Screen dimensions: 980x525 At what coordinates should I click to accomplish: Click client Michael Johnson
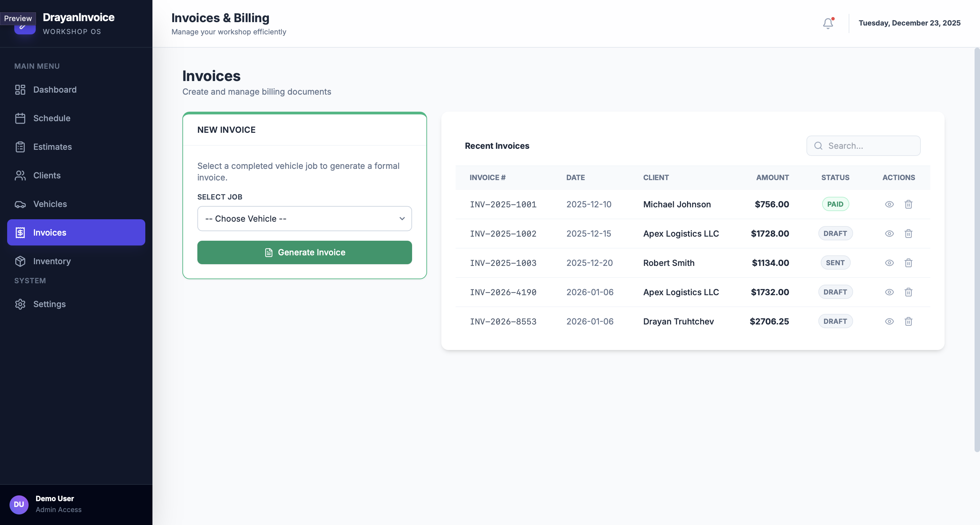[677, 204]
